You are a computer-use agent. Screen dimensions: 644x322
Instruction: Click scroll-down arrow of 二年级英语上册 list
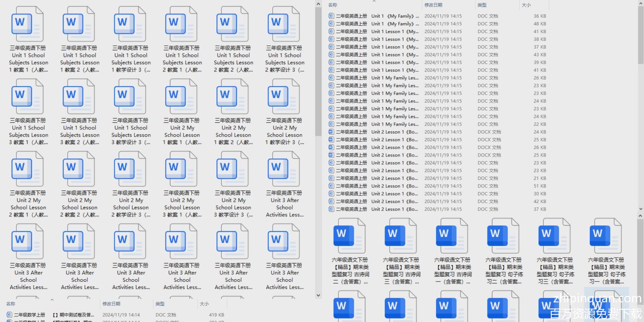(640, 209)
